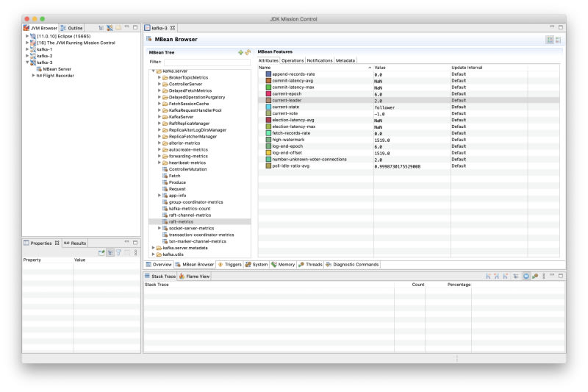Viewport: 588px width, 392px height.
Task: Click the Flight Recorder icon under kafka-3
Action: pos(39,75)
